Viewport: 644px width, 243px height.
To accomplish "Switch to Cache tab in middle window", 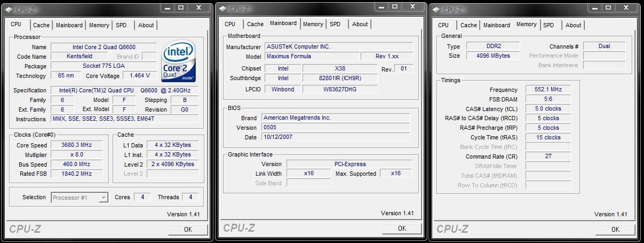I will (x=255, y=24).
